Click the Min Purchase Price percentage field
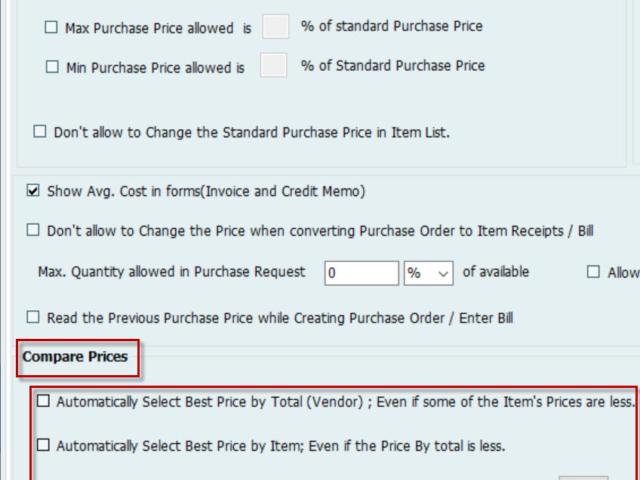 point(273,66)
